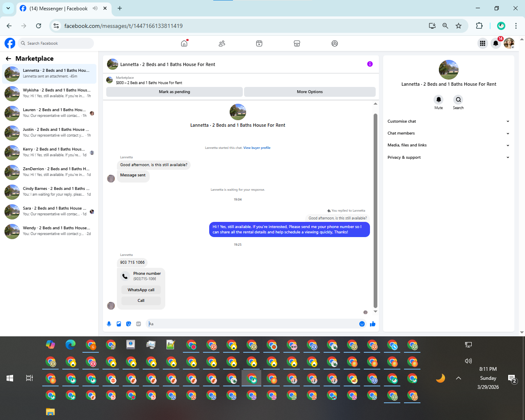Expand the Chat members section
This screenshot has width=525, height=420.
point(449,133)
